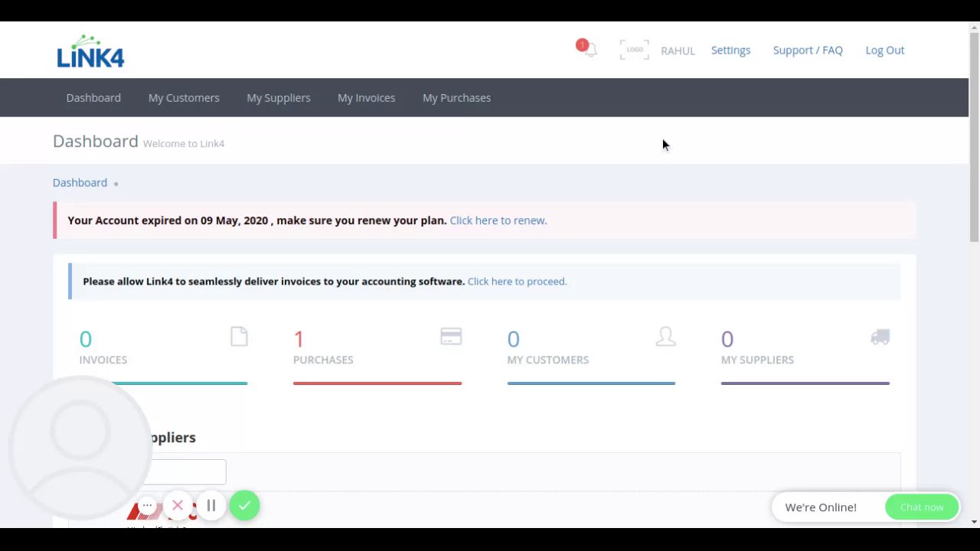
Task: Open the My Suppliers menu
Action: pos(279,98)
